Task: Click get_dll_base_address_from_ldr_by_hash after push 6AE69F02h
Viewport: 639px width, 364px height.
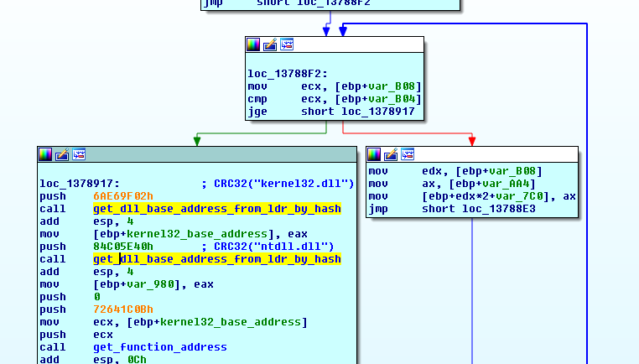Action: pos(216,209)
